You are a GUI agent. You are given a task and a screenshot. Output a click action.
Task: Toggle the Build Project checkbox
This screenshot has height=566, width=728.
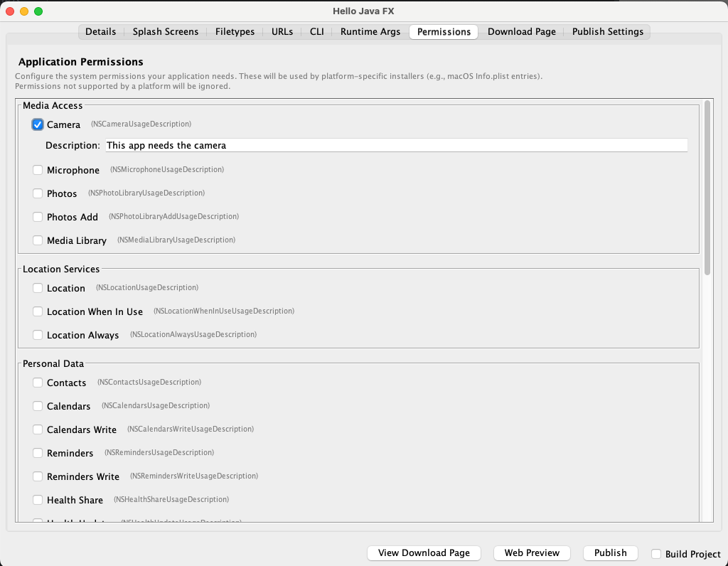(x=658, y=554)
